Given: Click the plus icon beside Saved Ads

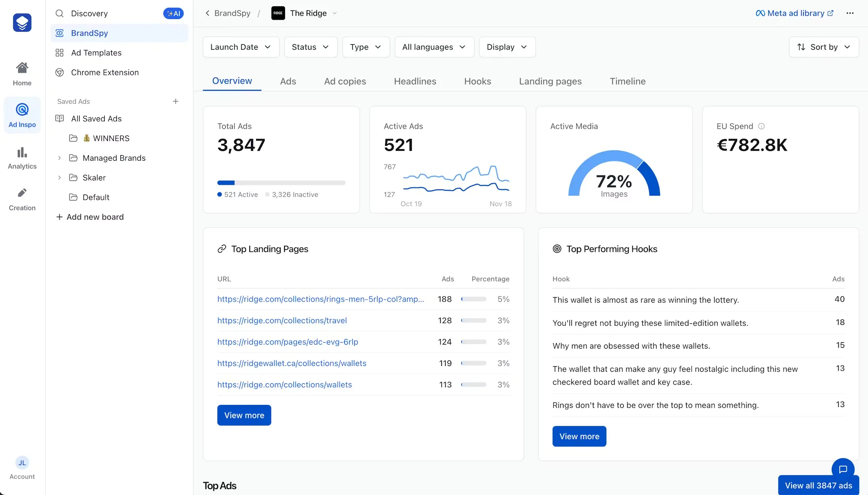Looking at the screenshot, I should point(176,101).
